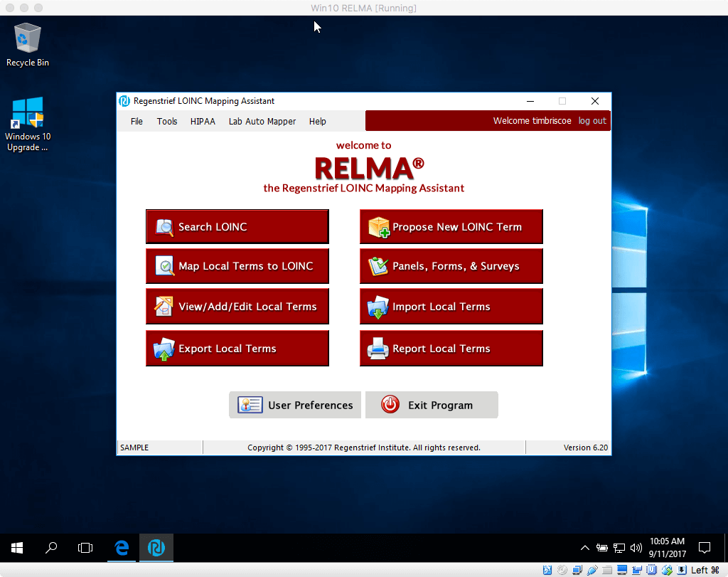Click the VirtualBox shared folders indicator
The height and width of the screenshot is (577, 728).
[607, 570]
